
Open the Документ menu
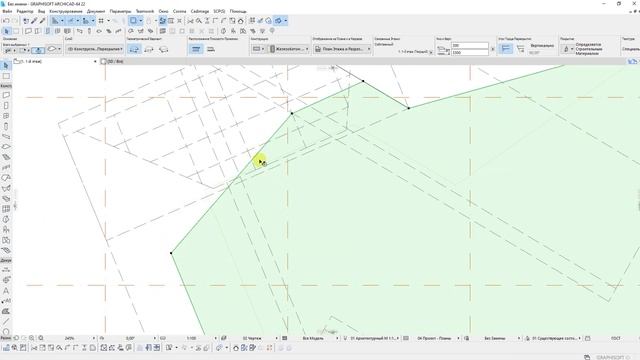pos(96,11)
